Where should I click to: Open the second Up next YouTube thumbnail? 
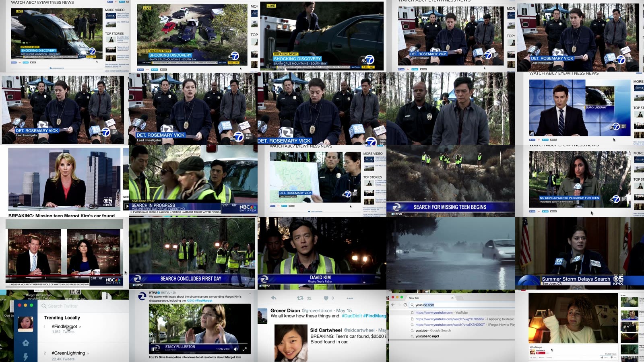tap(629, 315)
